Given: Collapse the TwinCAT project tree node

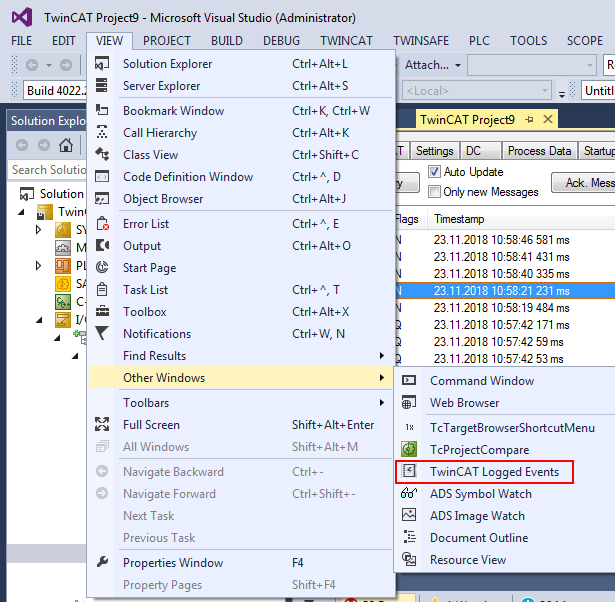Looking at the screenshot, I should [21, 212].
